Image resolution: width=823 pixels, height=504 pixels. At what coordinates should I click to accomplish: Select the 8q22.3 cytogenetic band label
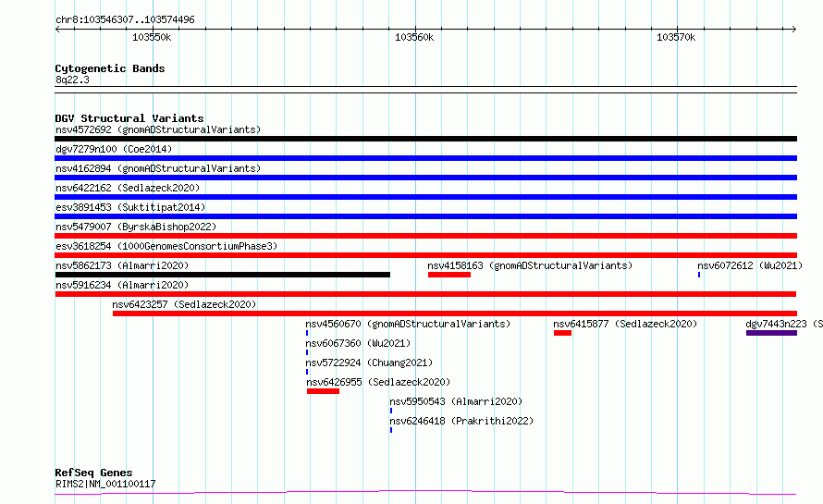coord(72,80)
